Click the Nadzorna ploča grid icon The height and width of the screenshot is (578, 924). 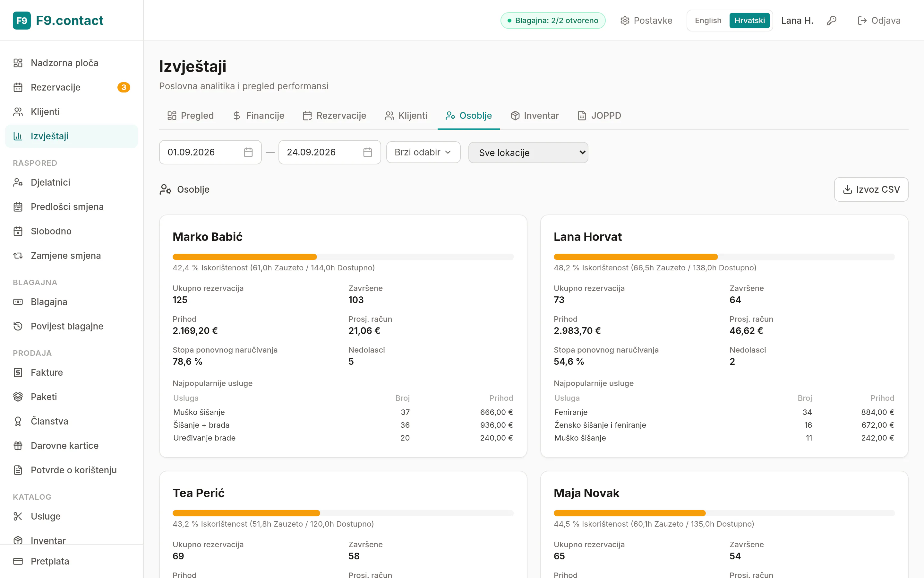click(18, 63)
